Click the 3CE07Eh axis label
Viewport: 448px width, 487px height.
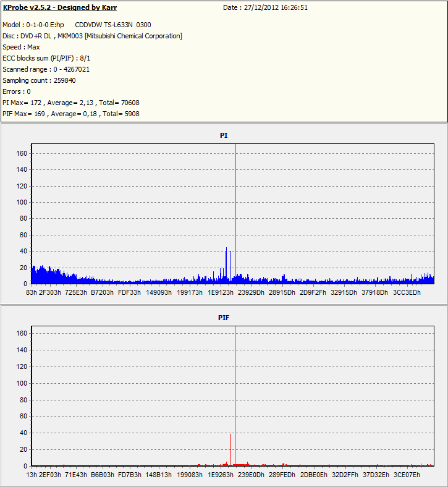click(x=407, y=475)
